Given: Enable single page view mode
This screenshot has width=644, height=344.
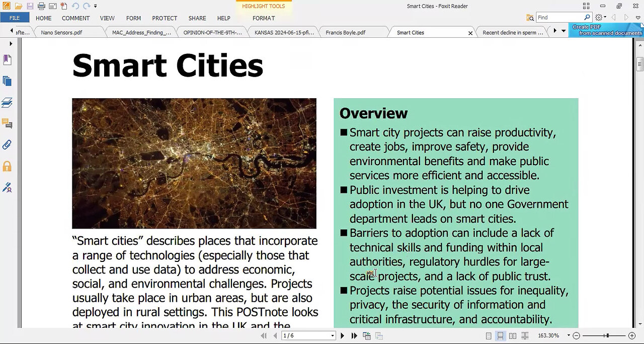Looking at the screenshot, I should point(489,336).
